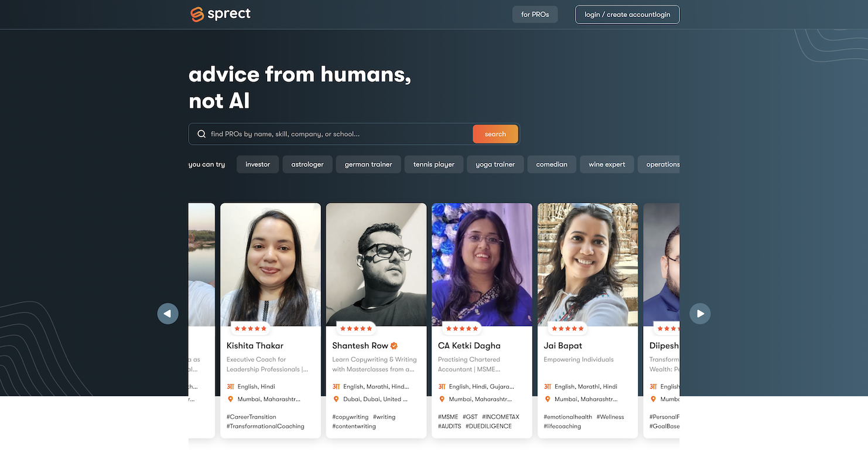The width and height of the screenshot is (868, 473).
Task: Click the magnifying glass search icon
Action: (201, 134)
